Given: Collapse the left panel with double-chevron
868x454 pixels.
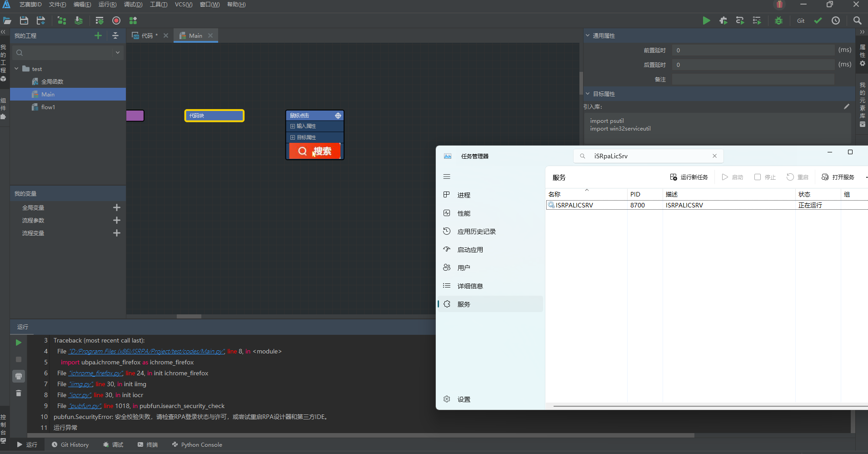Looking at the screenshot, I should pyautogui.click(x=4, y=32).
